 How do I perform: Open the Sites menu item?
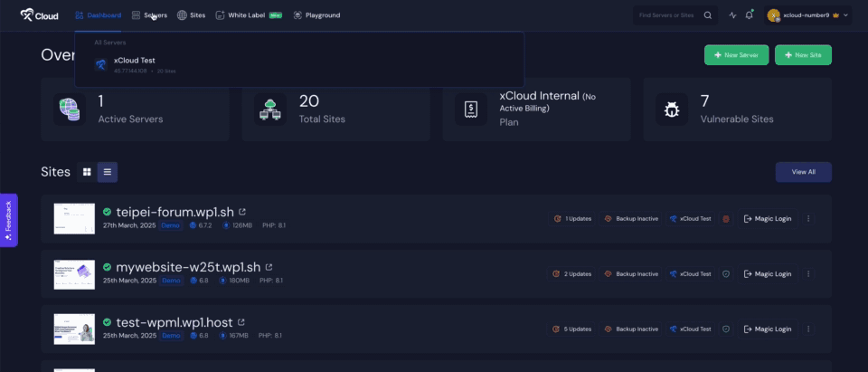pos(192,15)
